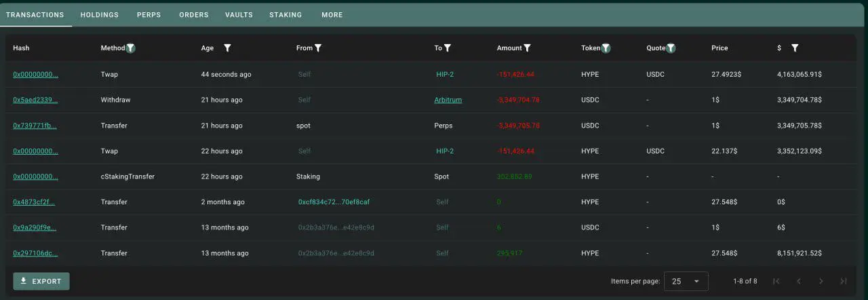This screenshot has height=300, width=868.
Task: Click the 2 months ago age cell
Action: pos(223,202)
